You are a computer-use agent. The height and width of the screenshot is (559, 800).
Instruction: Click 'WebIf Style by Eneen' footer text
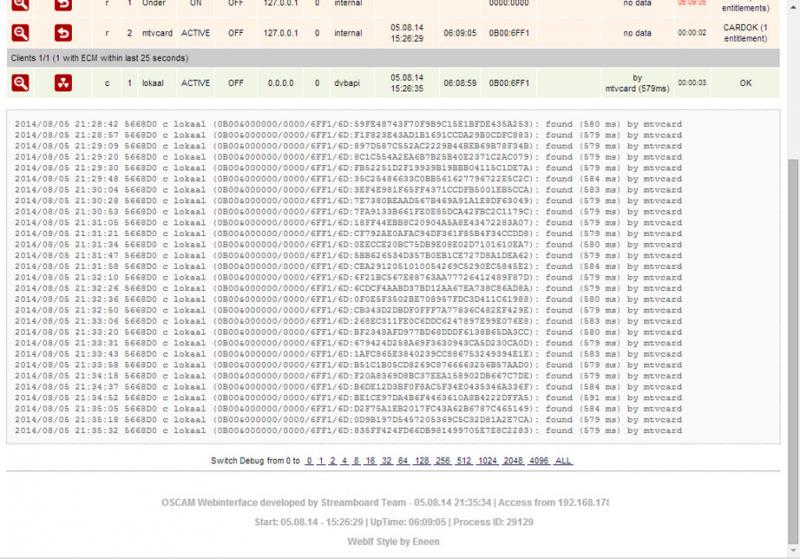tap(393, 542)
